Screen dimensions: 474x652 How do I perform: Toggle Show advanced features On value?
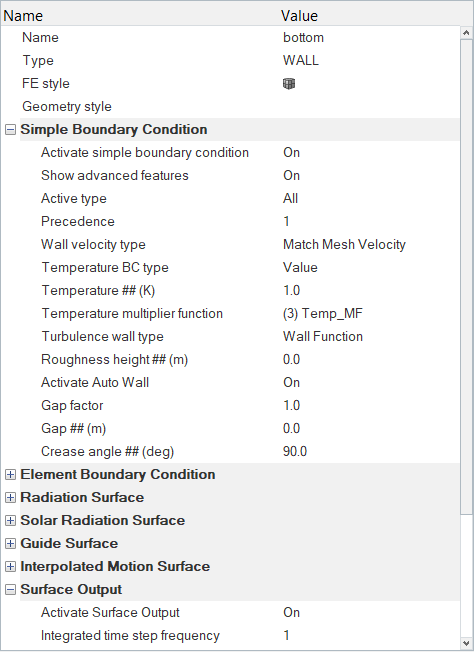tap(291, 175)
